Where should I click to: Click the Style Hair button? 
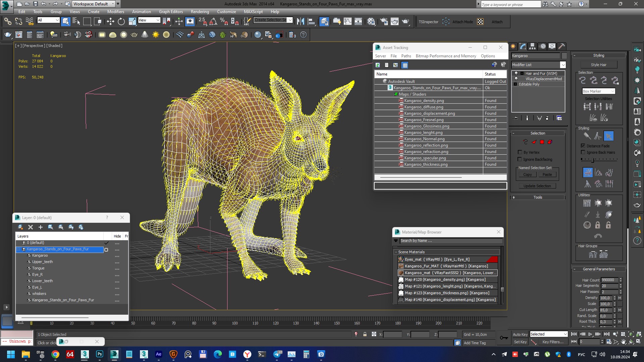[x=598, y=65]
